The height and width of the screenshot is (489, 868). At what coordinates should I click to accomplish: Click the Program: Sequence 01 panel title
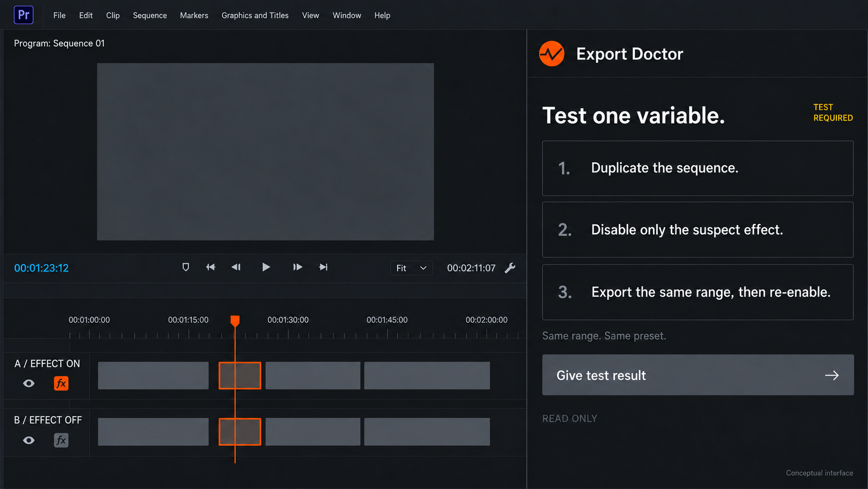pyautogui.click(x=59, y=43)
